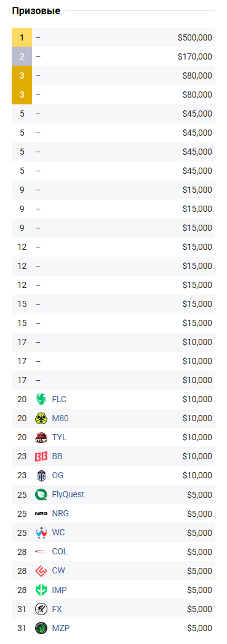Click the COL team logo

[42, 551]
